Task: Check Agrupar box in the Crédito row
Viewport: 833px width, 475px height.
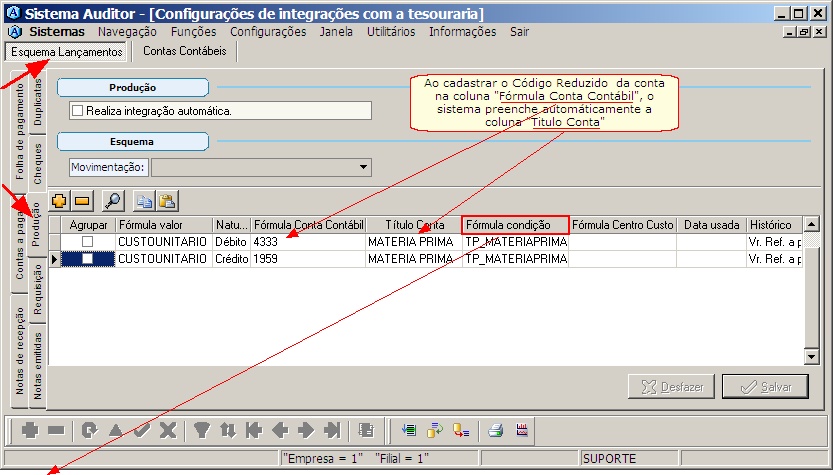Action: pyautogui.click(x=88, y=259)
